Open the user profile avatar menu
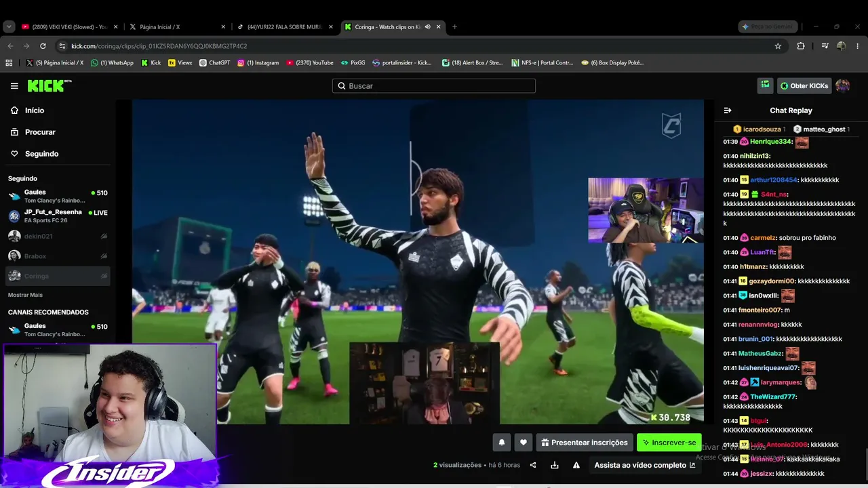 click(x=842, y=86)
